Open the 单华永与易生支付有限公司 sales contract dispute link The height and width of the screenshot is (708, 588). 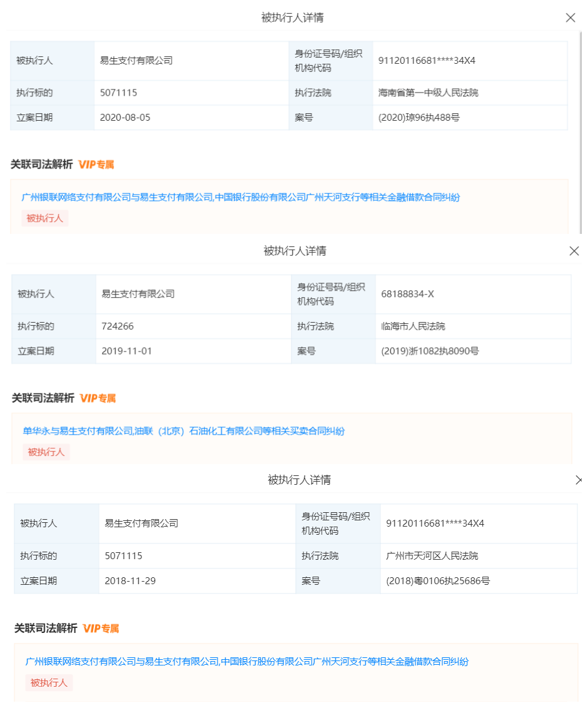click(184, 431)
